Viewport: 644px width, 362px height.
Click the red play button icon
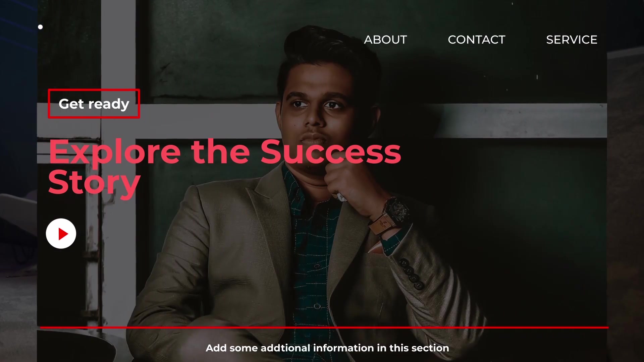pyautogui.click(x=61, y=234)
